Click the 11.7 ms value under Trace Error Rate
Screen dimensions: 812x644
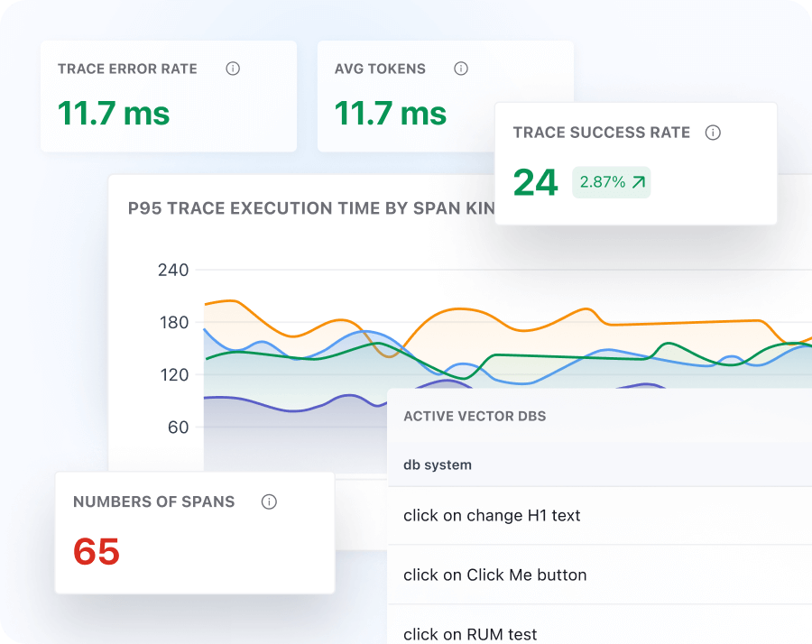114,114
